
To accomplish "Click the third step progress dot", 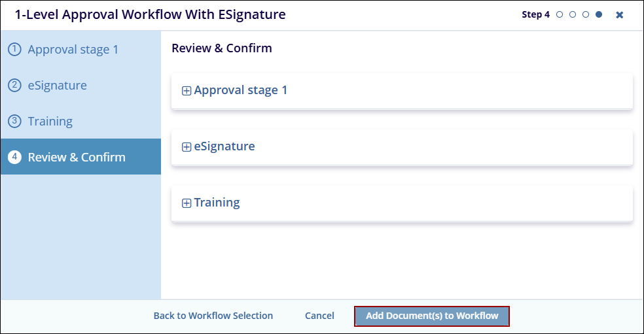I will 586,14.
